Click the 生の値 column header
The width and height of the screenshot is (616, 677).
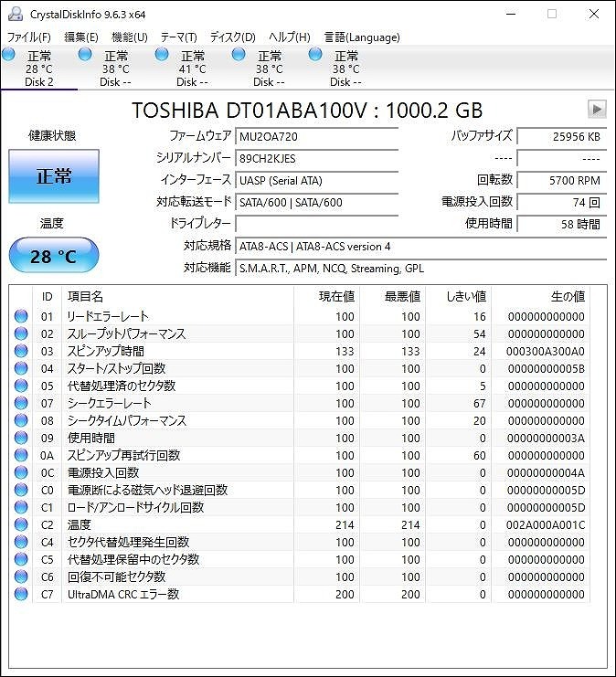point(567,297)
